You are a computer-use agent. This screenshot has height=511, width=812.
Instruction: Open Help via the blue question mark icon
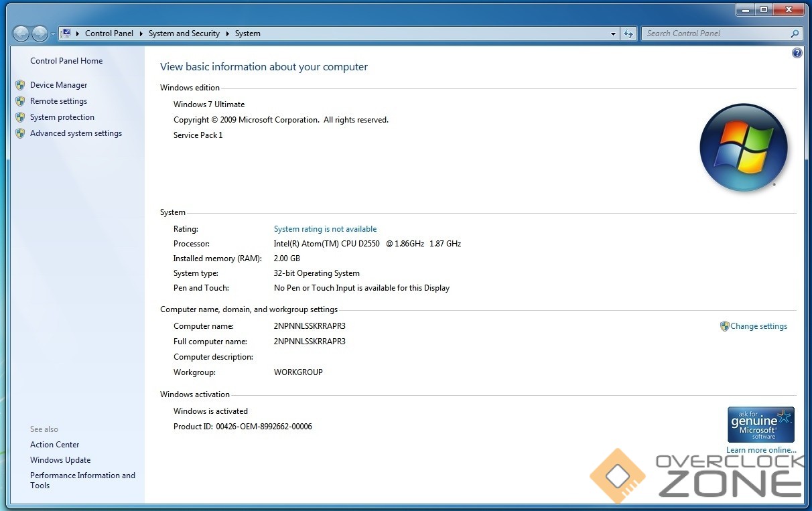click(x=797, y=53)
